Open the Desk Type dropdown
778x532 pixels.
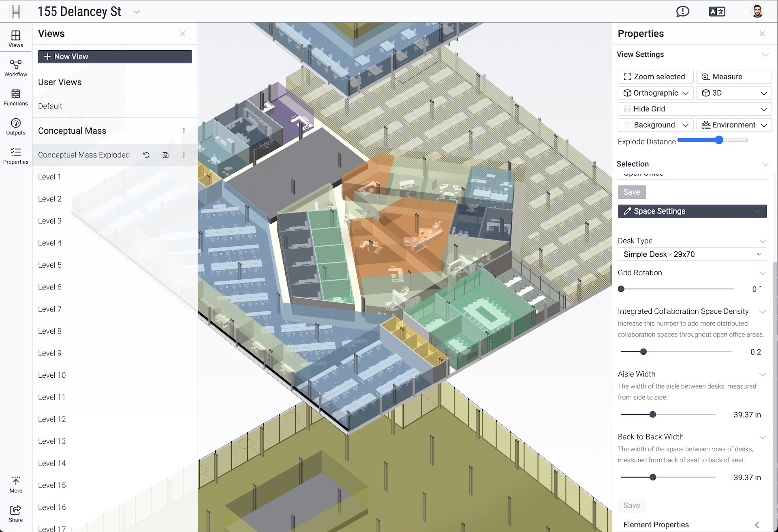(x=691, y=254)
